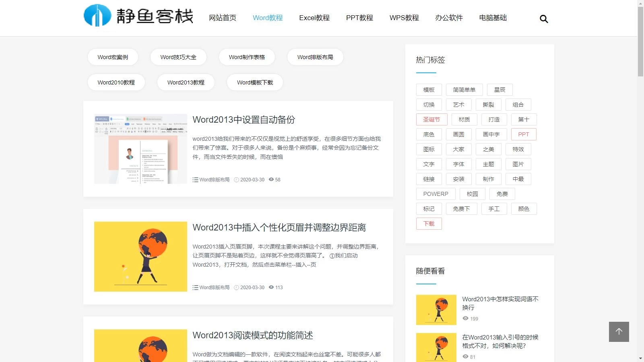Go to the PPT教程 section
Image resolution: width=644 pixels, height=362 pixels.
point(359,18)
